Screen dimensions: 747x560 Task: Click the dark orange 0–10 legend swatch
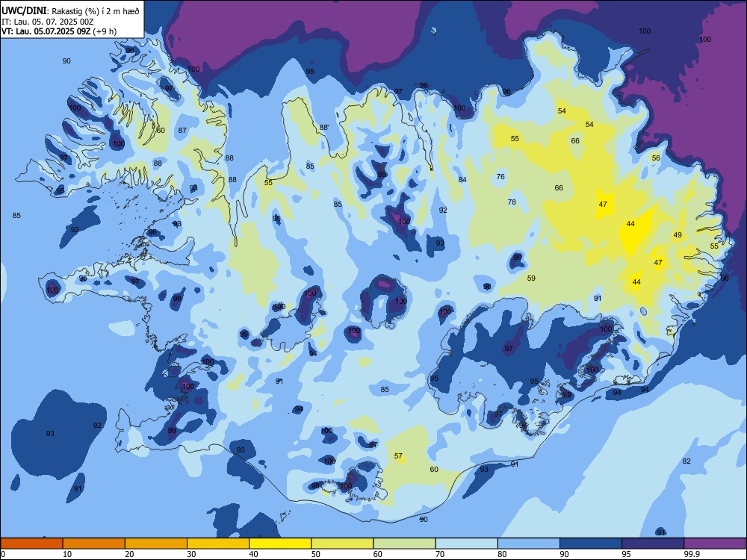tap(31, 544)
